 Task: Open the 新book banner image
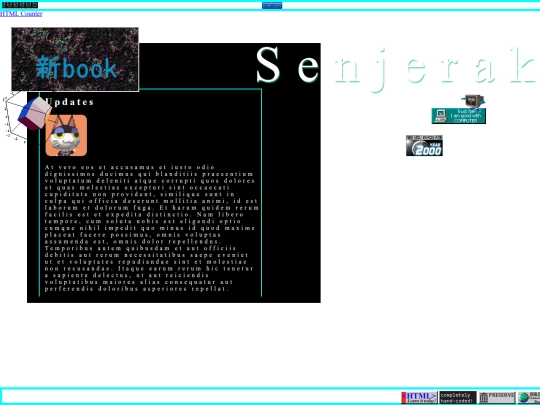click(x=75, y=59)
